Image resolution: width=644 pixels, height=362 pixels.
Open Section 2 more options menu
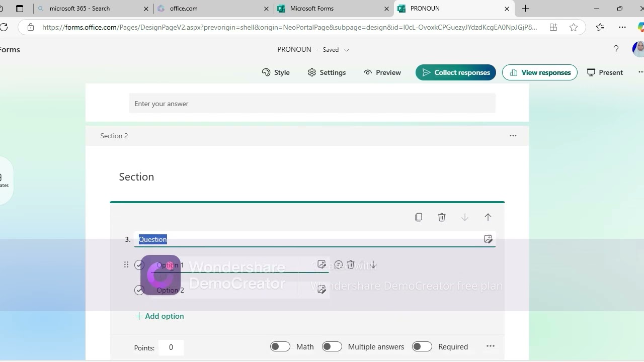coord(513,136)
